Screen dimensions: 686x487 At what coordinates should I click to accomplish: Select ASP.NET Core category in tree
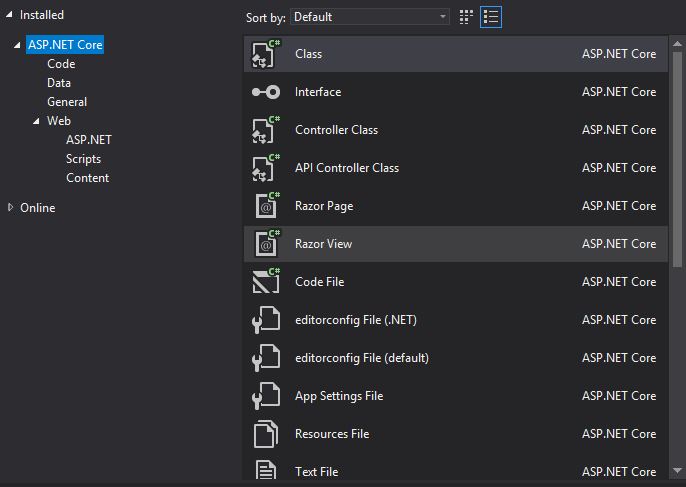click(x=65, y=45)
